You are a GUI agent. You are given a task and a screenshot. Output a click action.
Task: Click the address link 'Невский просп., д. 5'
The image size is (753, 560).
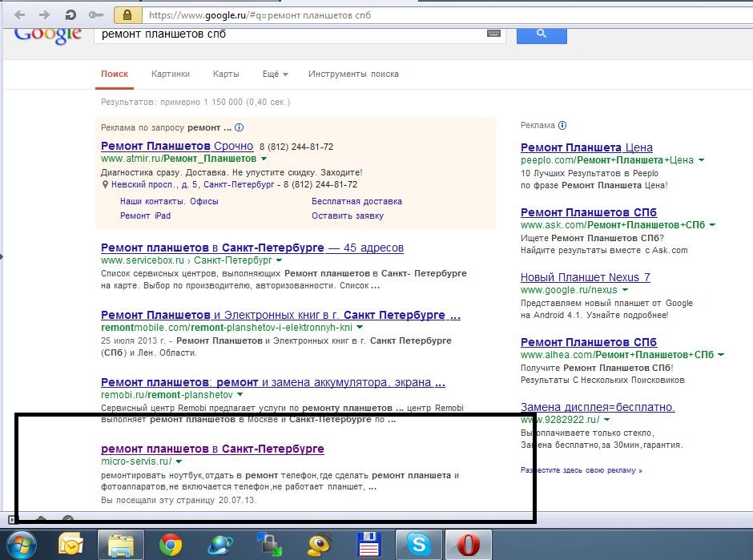(x=192, y=184)
